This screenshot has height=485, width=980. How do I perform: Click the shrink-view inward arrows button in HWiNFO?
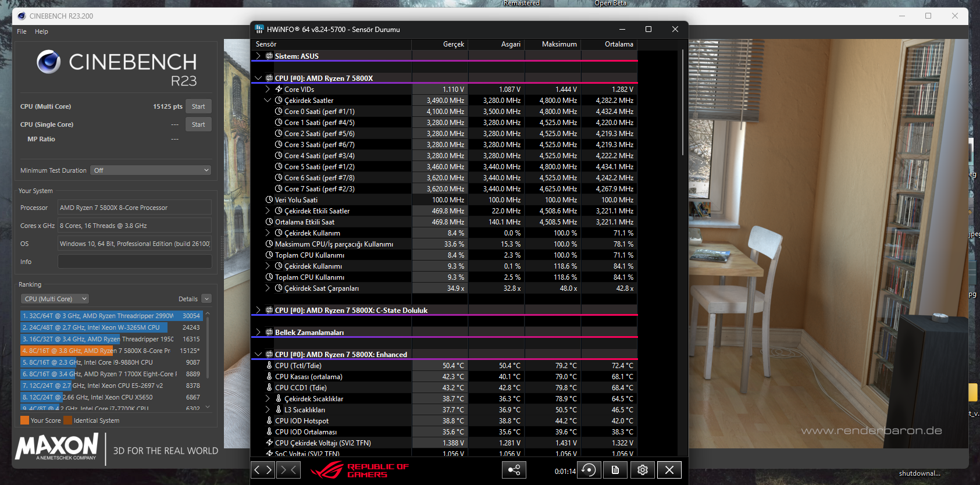[288, 470]
